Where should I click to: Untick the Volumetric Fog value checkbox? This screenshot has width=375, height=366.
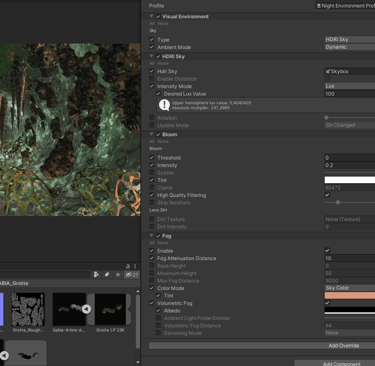point(327,303)
